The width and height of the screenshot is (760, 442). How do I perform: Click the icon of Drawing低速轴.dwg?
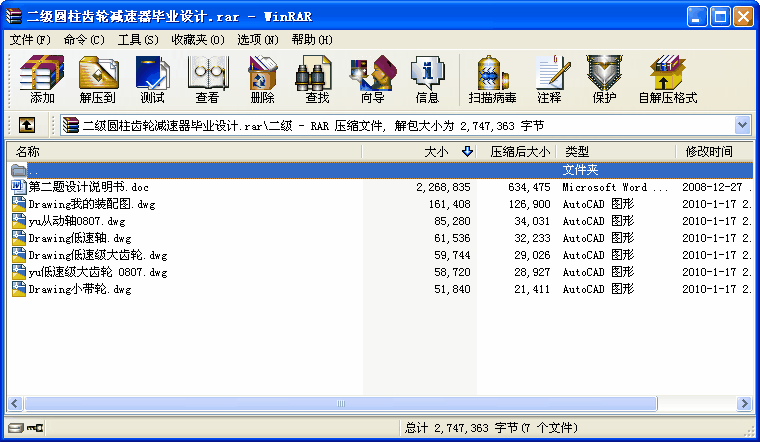(x=18, y=237)
